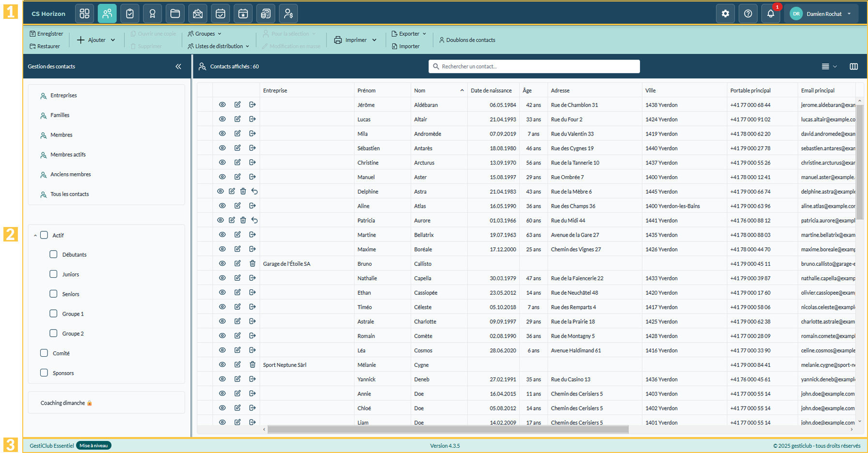Open the list view density dropdown
The height and width of the screenshot is (453, 868).
tap(829, 66)
